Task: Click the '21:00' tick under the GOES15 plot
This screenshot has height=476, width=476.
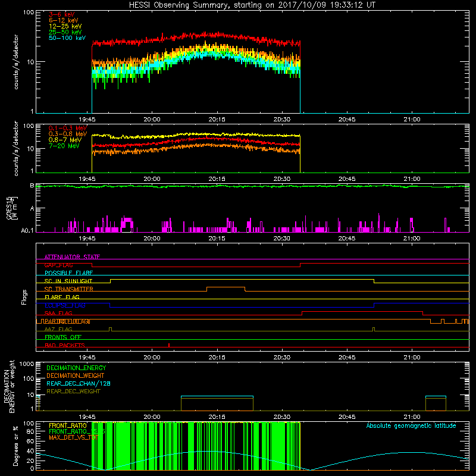Action: pyautogui.click(x=412, y=239)
